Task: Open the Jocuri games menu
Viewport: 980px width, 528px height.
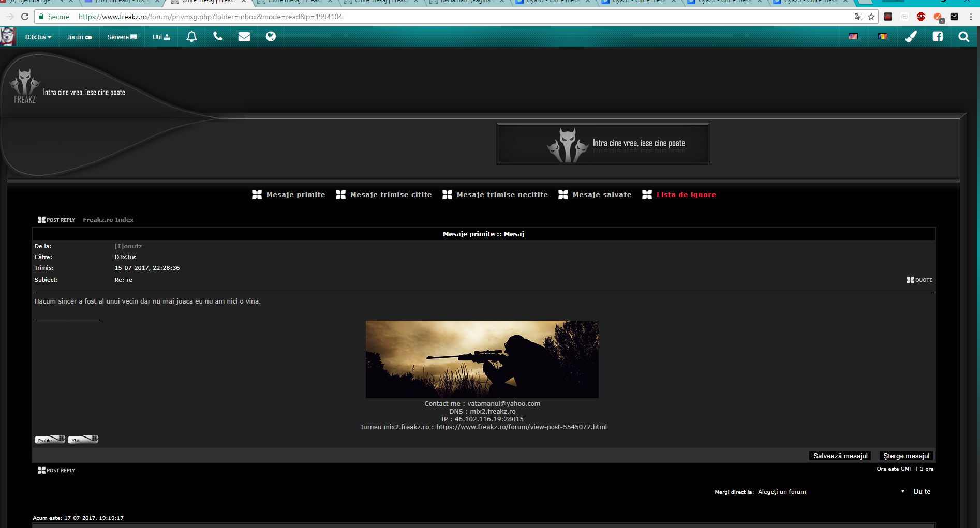Action: click(x=79, y=37)
